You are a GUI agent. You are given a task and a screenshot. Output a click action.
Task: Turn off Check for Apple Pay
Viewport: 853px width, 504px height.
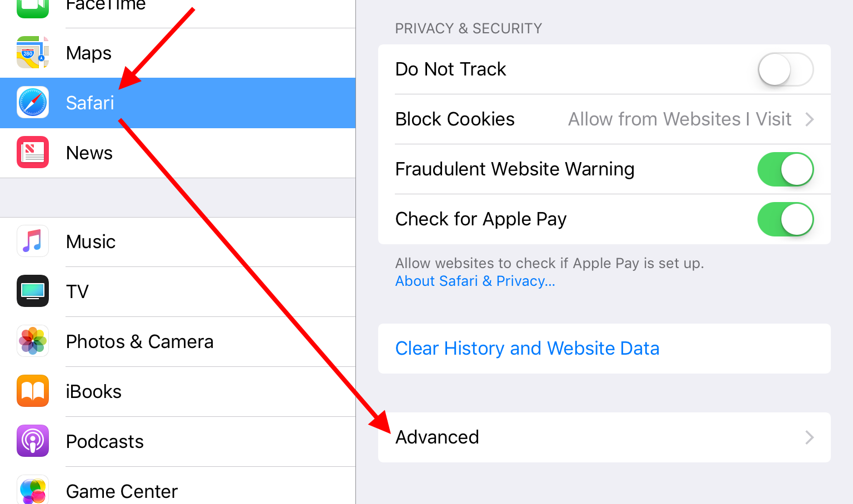point(785,219)
